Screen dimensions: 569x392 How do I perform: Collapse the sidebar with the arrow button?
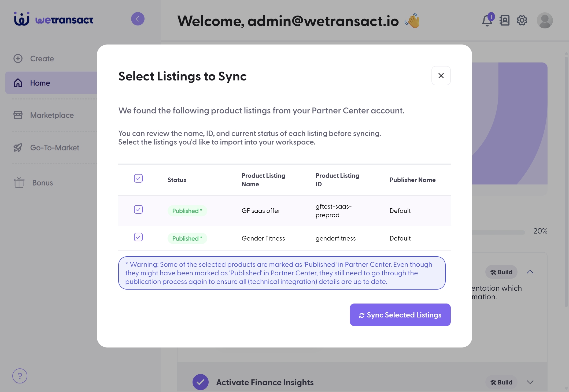click(138, 19)
